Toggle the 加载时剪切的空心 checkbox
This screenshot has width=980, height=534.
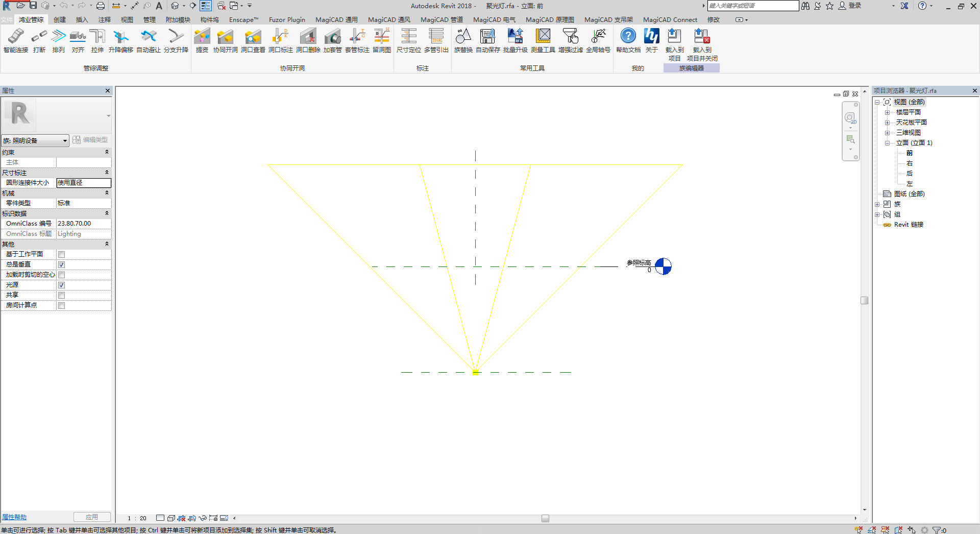(x=61, y=275)
